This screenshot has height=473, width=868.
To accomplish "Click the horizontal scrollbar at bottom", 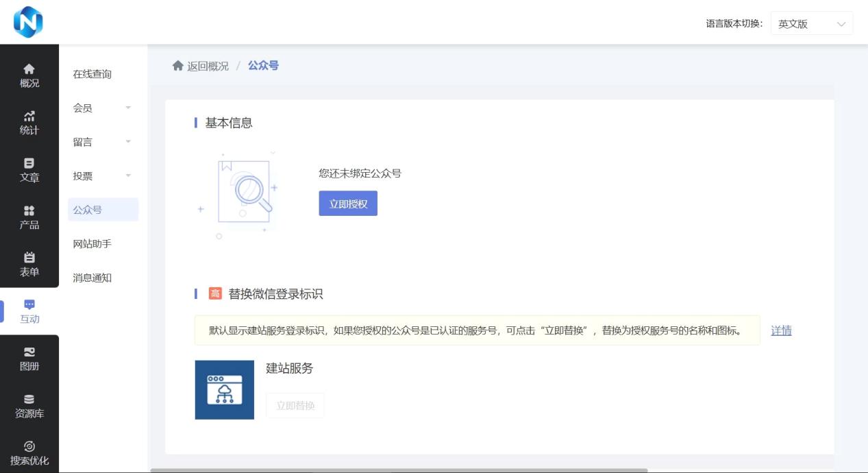I will [x=399, y=470].
